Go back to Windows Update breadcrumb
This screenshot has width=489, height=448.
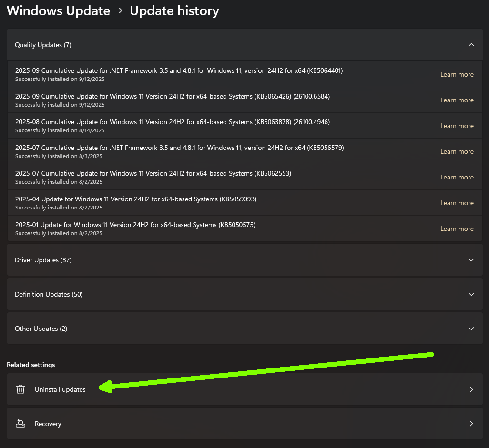[59, 11]
